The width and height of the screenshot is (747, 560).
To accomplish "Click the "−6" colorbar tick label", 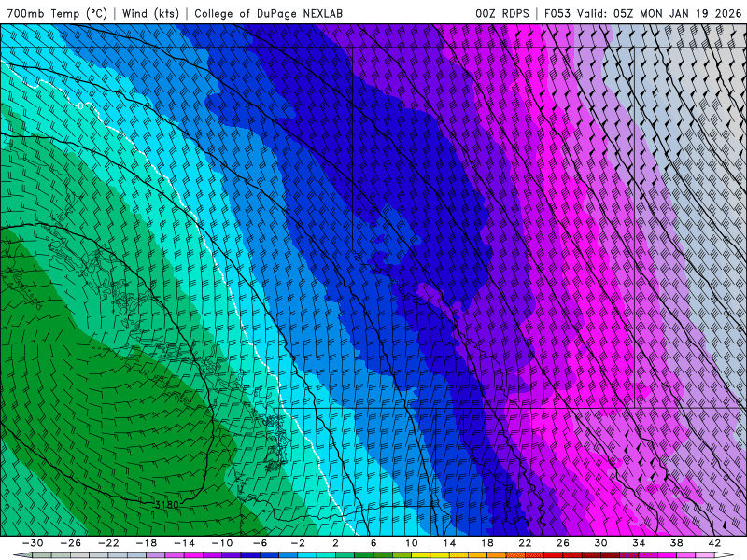I will point(261,543).
